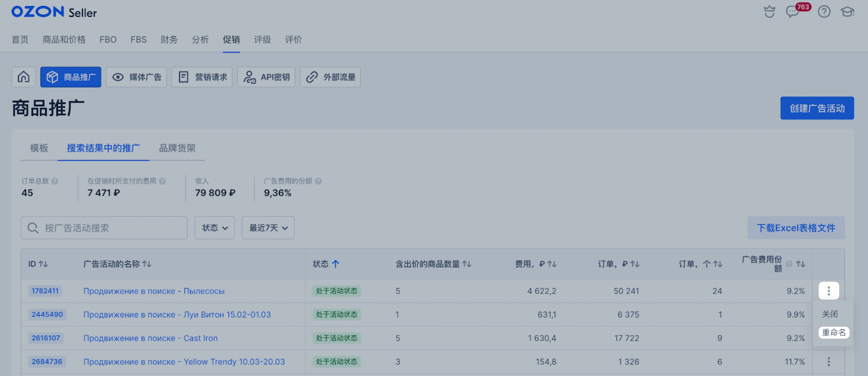868x376 pixels.
Task: Sort by 订单, ₽ column
Action: click(x=635, y=264)
